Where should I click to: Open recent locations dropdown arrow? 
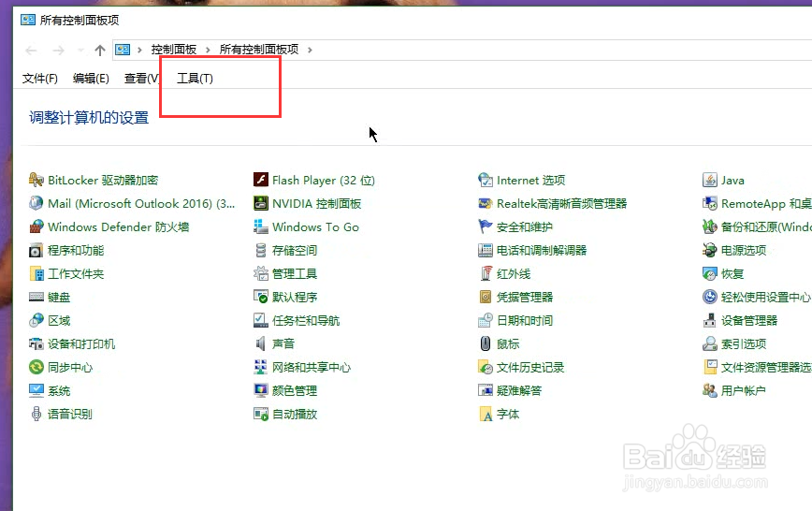point(80,51)
